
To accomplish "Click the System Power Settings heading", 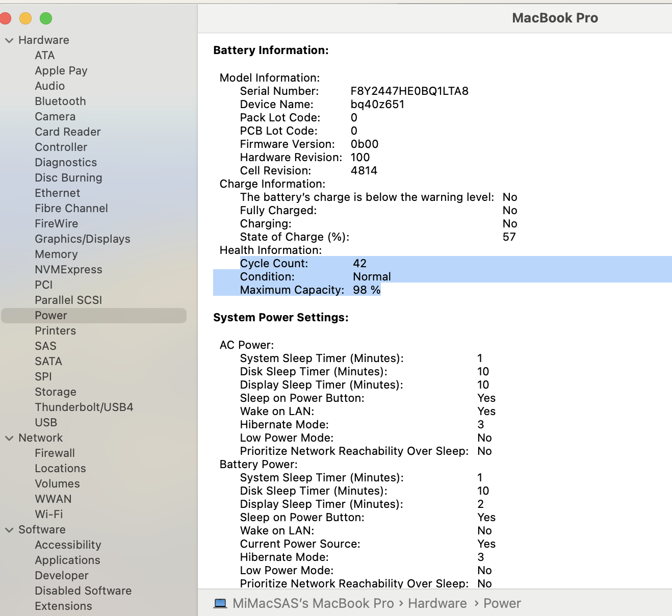I will point(281,318).
